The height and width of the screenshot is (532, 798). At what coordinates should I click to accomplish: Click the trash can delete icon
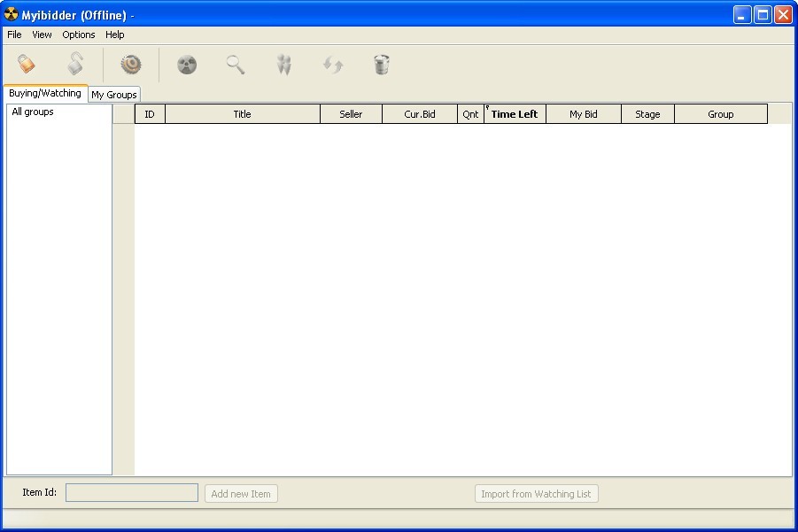pos(381,64)
